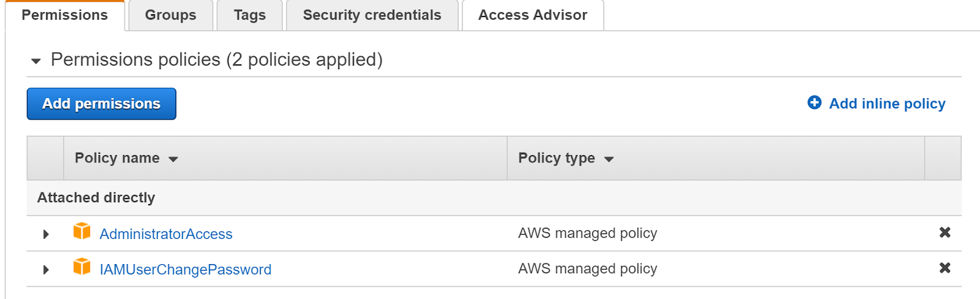Select the Permissions tab

pyautogui.click(x=64, y=15)
